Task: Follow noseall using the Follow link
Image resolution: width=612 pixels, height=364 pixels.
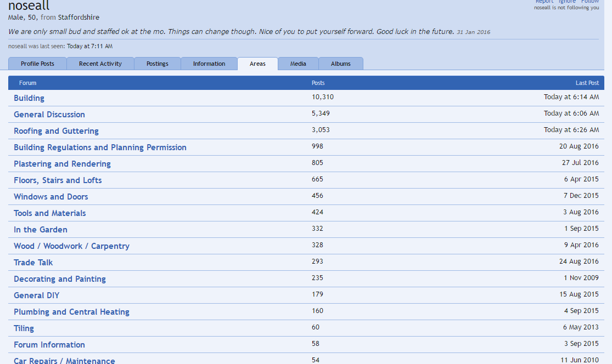Action: coord(591,2)
